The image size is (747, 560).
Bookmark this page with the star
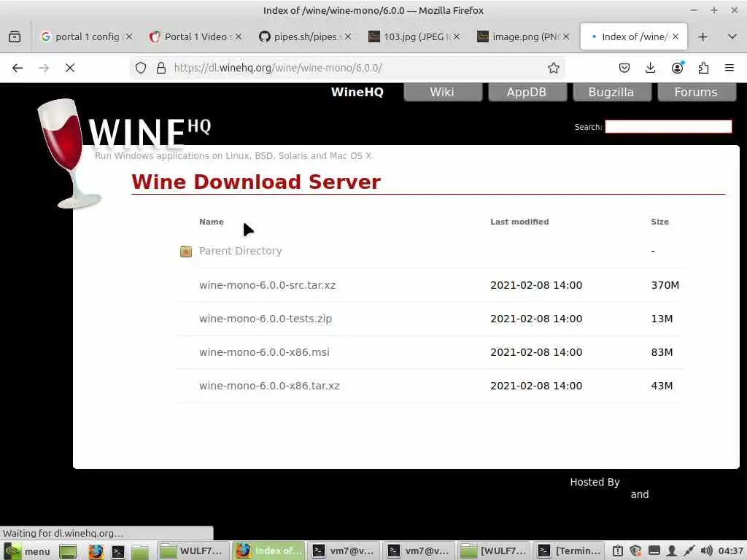(553, 68)
